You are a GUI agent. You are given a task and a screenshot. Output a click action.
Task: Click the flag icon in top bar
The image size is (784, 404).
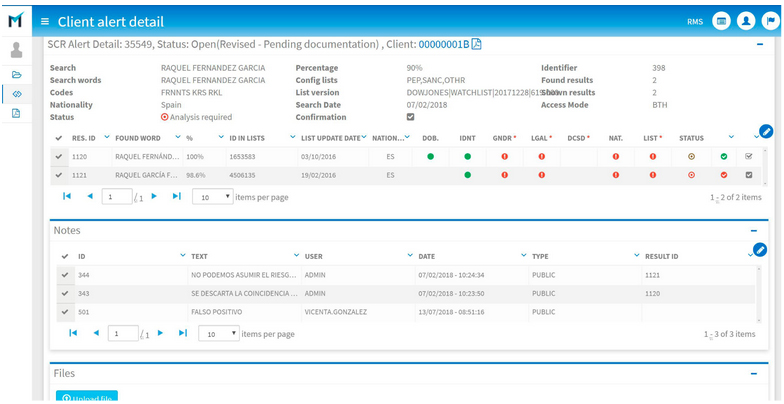pos(770,21)
